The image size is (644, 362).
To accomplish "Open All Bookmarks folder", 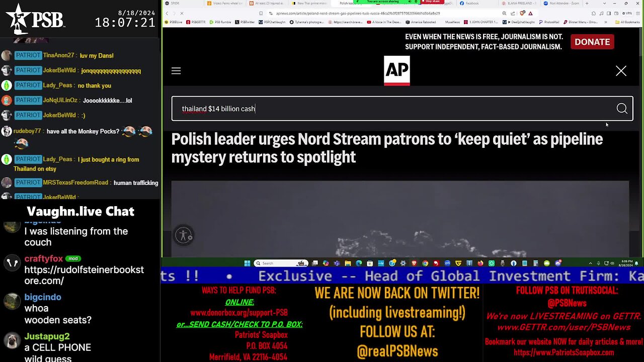I will [627, 22].
